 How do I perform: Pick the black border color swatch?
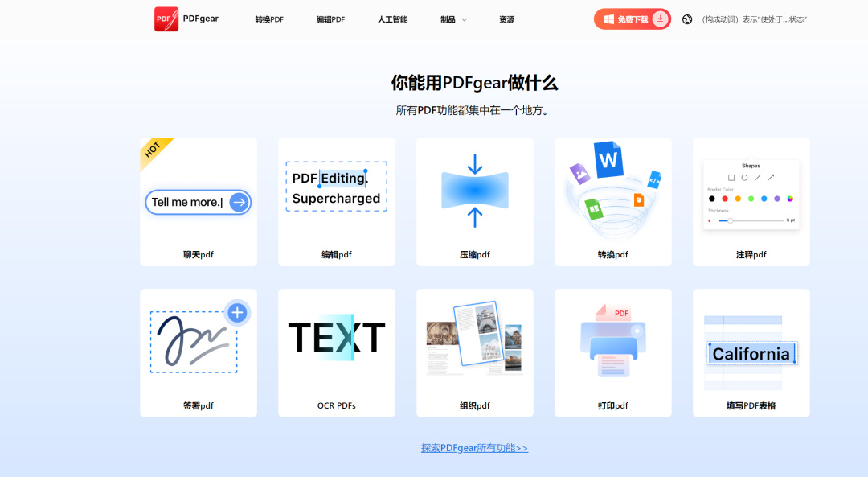click(712, 199)
